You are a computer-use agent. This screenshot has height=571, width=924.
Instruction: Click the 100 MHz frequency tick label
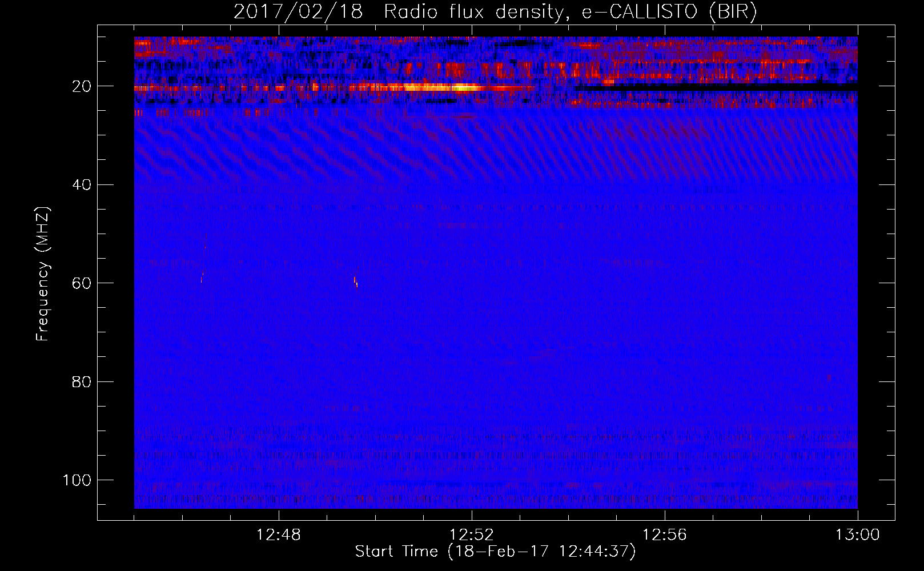click(x=77, y=480)
